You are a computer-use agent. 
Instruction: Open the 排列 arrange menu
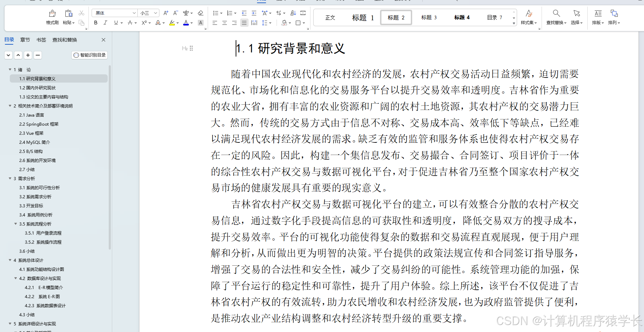click(614, 17)
